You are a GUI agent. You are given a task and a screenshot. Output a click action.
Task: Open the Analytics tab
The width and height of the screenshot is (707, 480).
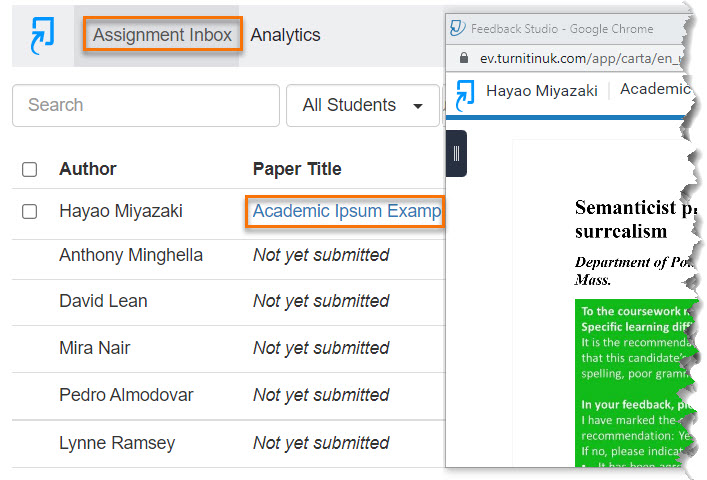[285, 35]
